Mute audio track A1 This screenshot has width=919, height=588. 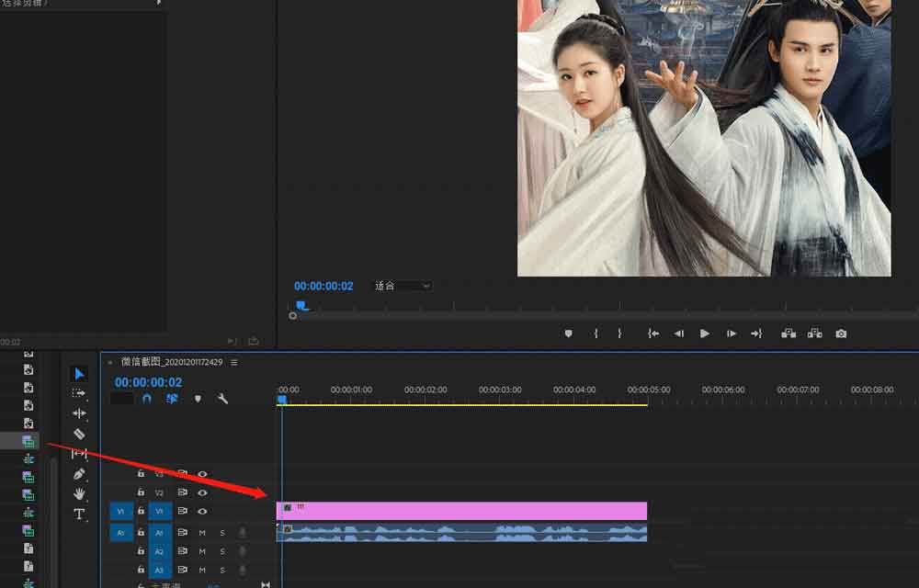tap(202, 532)
